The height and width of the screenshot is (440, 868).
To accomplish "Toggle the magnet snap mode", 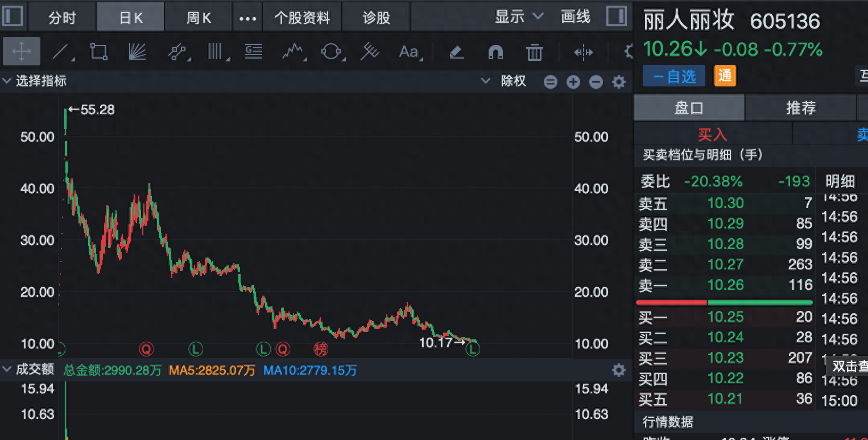I will (495, 52).
